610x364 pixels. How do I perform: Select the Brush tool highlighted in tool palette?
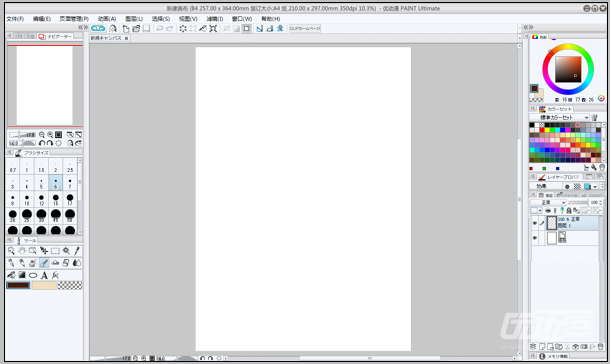click(44, 263)
